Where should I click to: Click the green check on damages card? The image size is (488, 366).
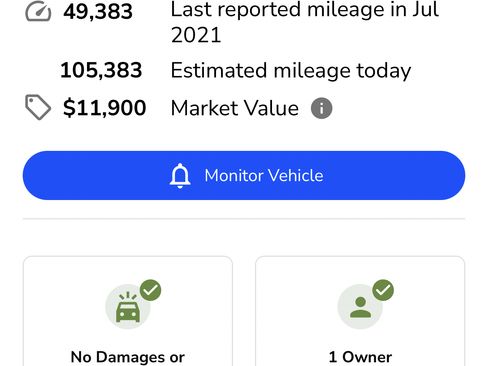[150, 290]
